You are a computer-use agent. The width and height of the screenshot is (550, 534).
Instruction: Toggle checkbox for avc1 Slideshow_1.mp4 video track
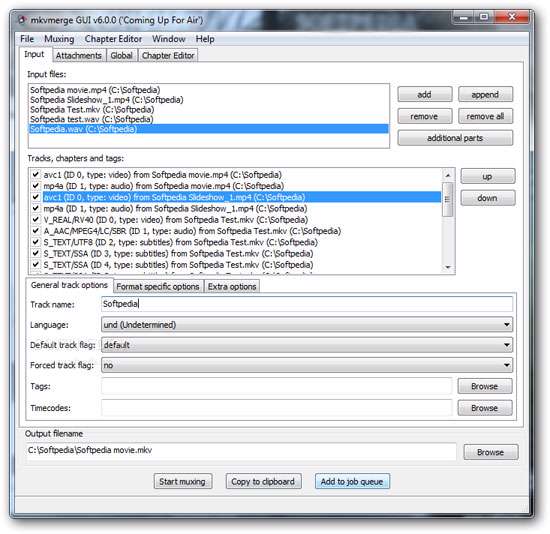pyautogui.click(x=35, y=197)
